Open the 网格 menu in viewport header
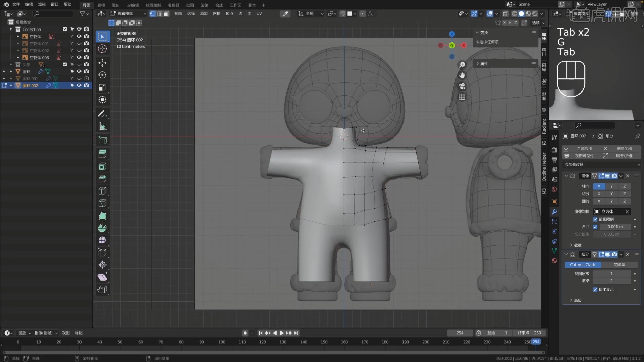 coord(217,14)
